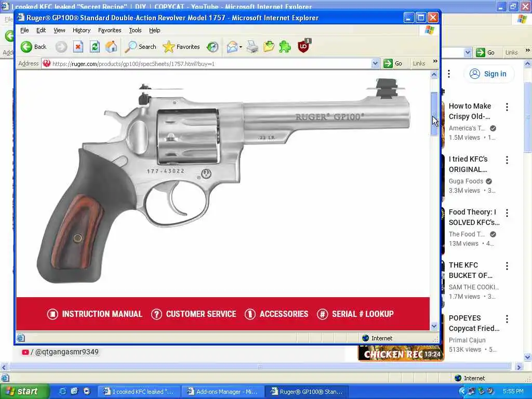Viewport: 532px width, 399px height.
Task: Open the SERIAL # LOOKUP link
Action: 355,314
